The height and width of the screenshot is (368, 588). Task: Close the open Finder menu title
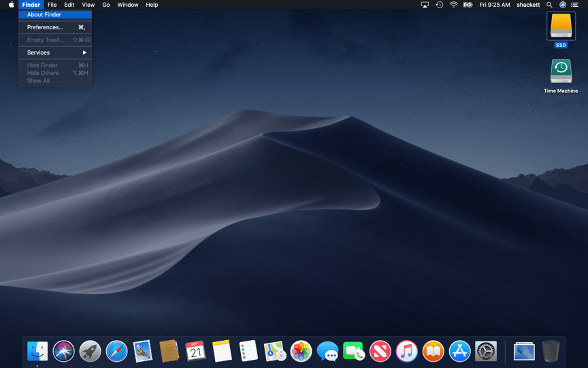(31, 5)
